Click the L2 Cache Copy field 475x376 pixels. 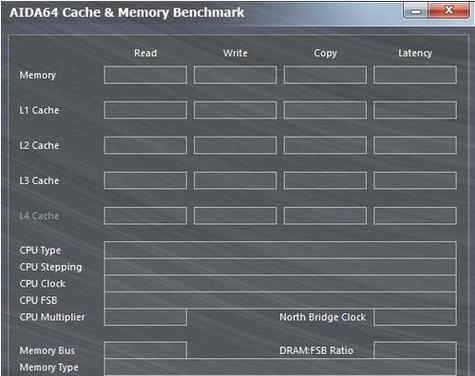(325, 145)
